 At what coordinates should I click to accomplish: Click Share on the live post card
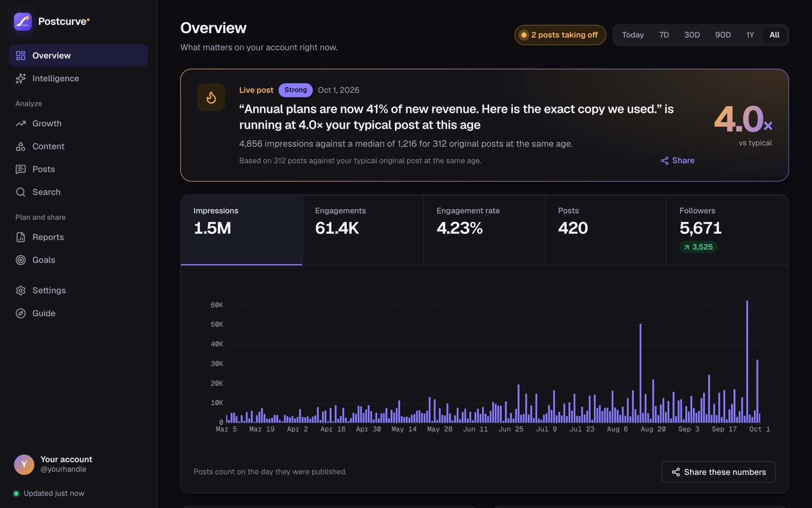point(678,161)
